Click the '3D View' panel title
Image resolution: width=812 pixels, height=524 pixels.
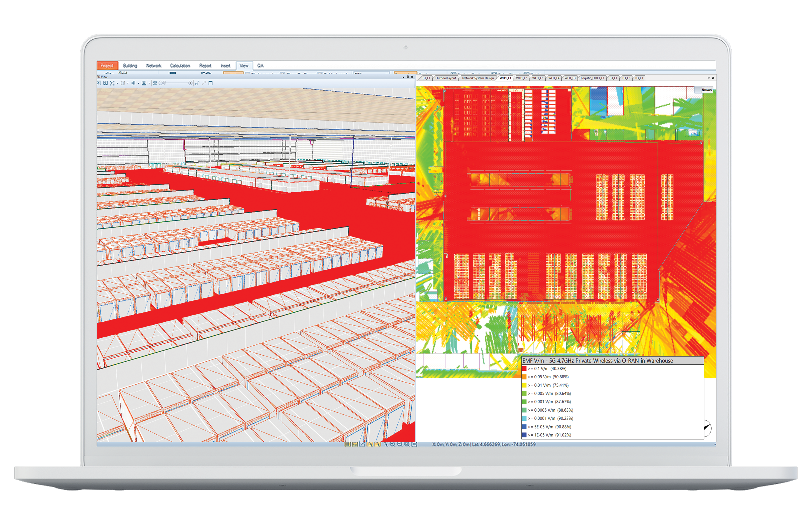102,77
